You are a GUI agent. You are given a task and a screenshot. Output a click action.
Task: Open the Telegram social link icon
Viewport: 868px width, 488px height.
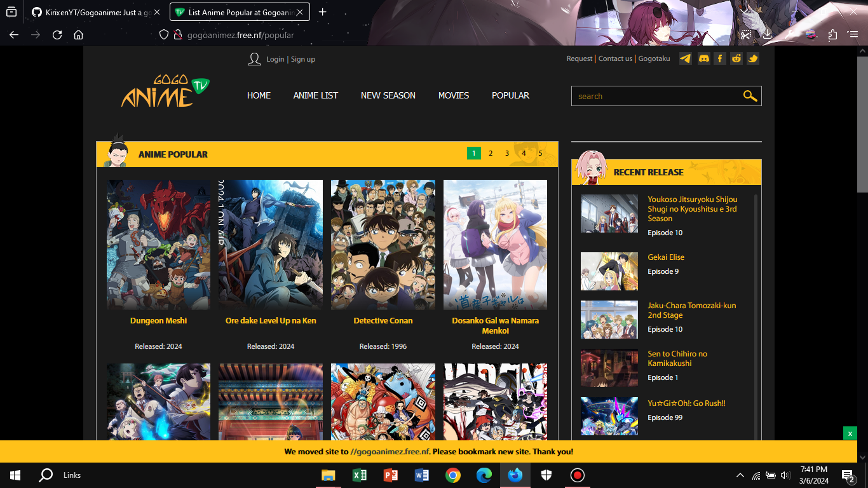686,58
